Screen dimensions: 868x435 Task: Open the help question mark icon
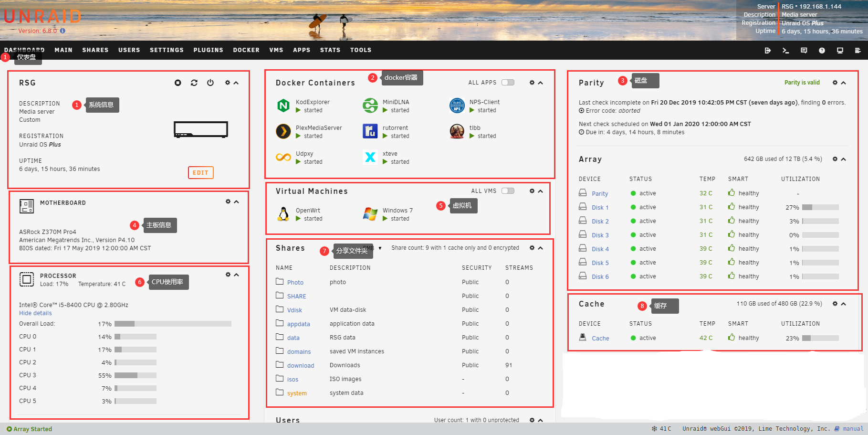822,50
